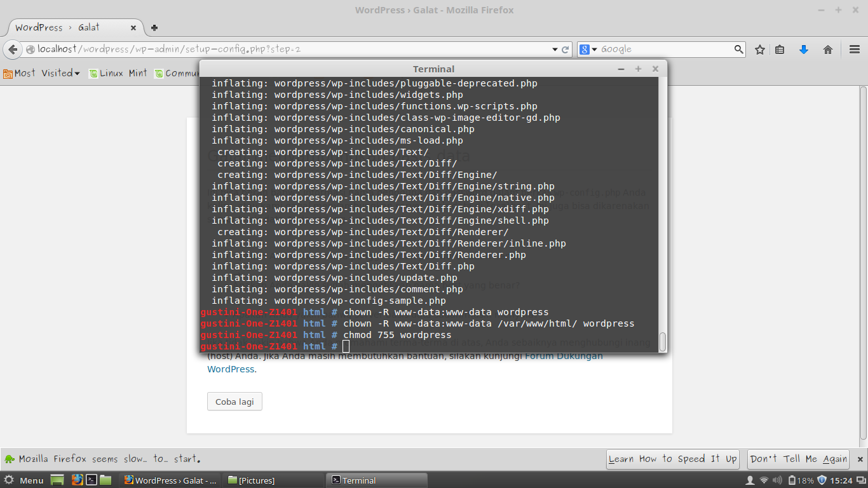The image size is (868, 488).
Task: Click the Google search engine selector dropdown
Action: click(588, 50)
